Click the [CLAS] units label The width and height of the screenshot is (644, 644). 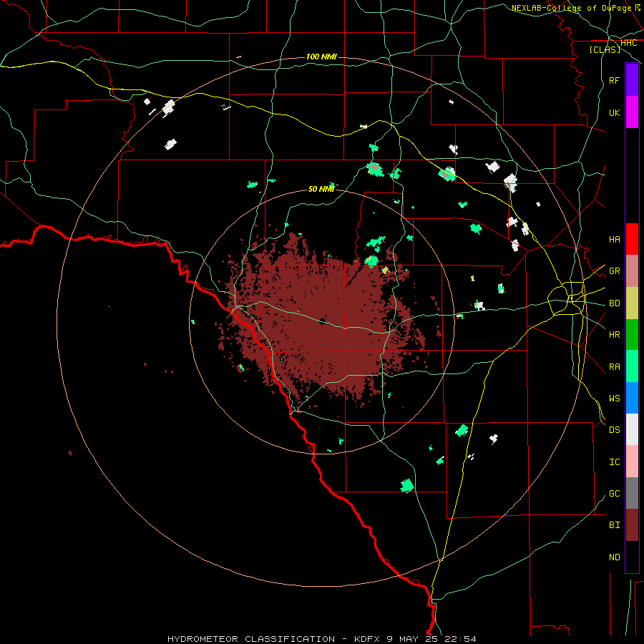[605, 49]
